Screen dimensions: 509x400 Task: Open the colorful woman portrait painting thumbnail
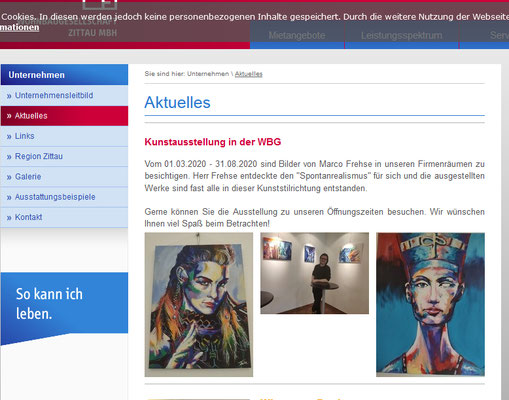[199, 305]
